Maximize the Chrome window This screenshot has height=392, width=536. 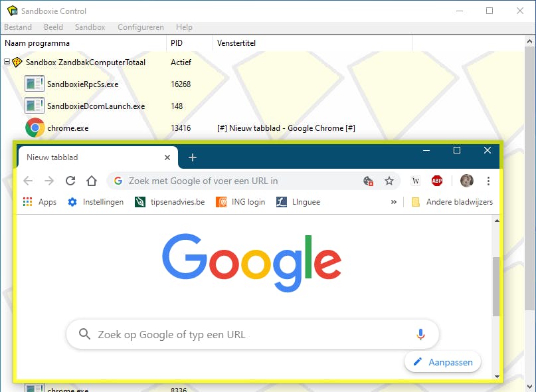(457, 150)
